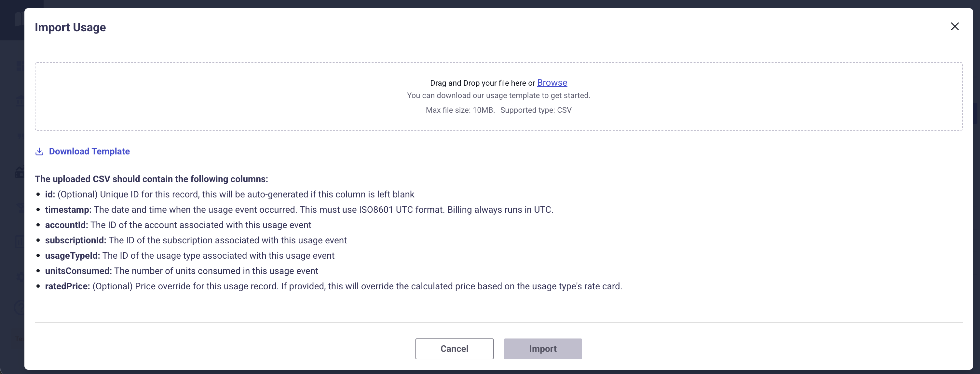
Task: Select the 'subscriptionId:' column label
Action: 75,240
